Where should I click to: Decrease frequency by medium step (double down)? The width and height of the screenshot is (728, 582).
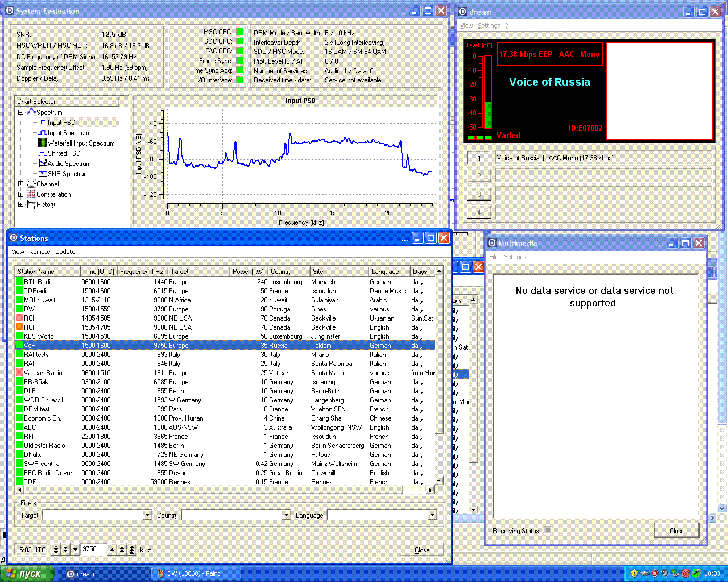65,550
